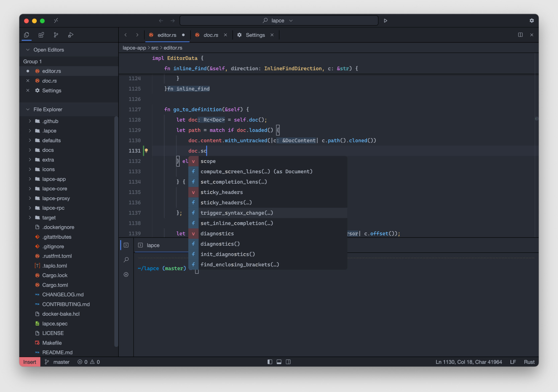Click the run play icon beside the lapce palette
The width and height of the screenshot is (558, 392).
(x=385, y=21)
